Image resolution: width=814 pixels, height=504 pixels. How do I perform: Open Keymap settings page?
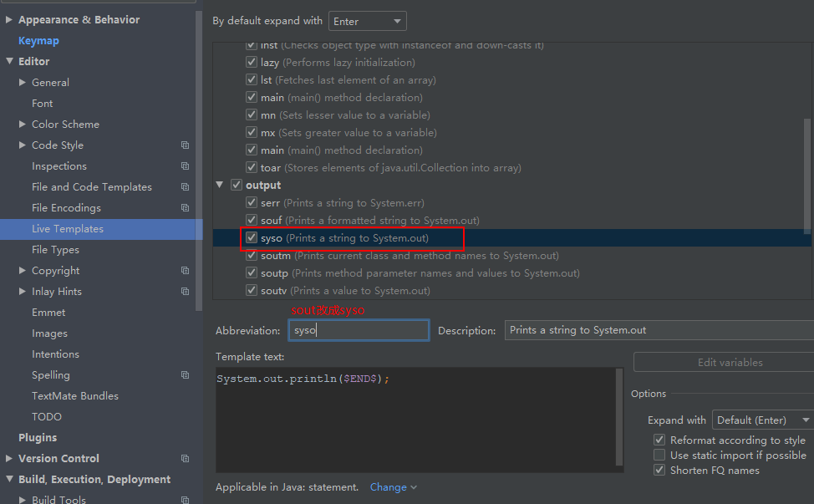(39, 40)
